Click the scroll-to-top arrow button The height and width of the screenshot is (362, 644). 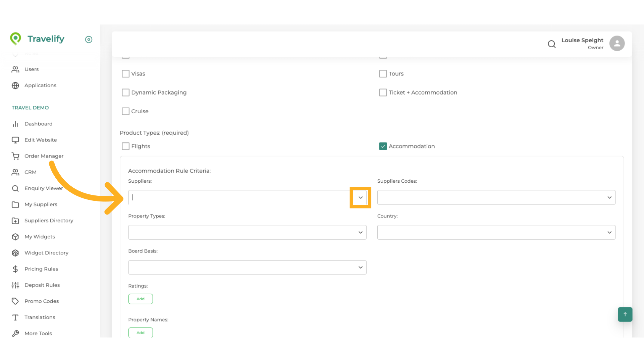(x=625, y=314)
